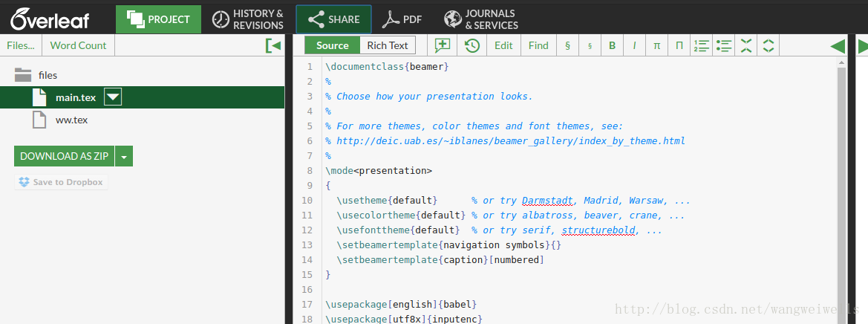This screenshot has width=868, height=324.
Task: Click the \usefonttheme{default} text
Action: tap(399, 230)
